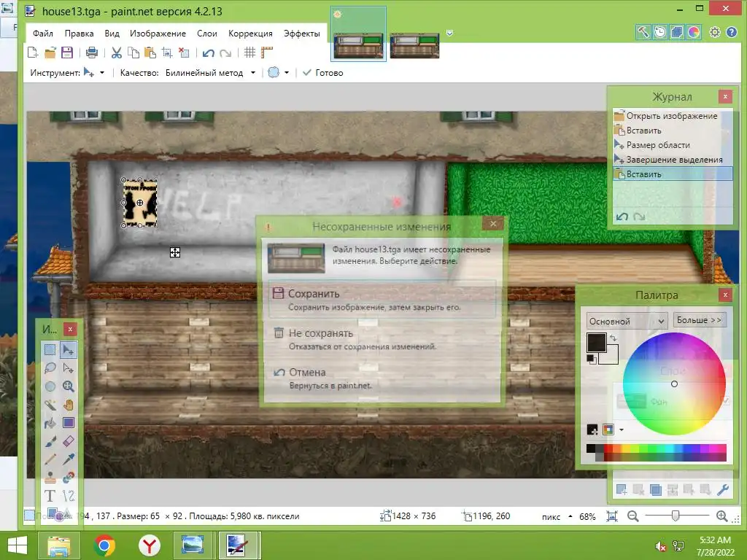
Task: Undo the last action in the toolbar
Action: pos(208,52)
